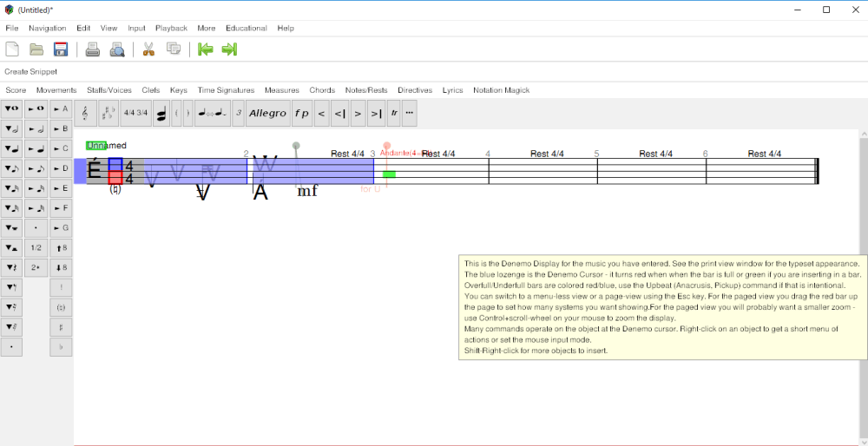This screenshot has height=446, width=868.
Task: Click the New score icon in toolbar
Action: tap(12, 49)
